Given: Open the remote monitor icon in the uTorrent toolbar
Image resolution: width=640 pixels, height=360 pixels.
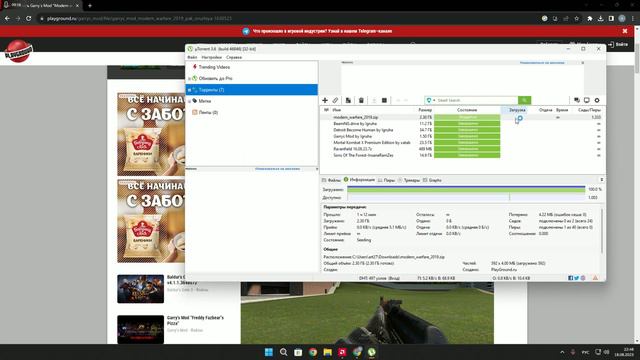Looking at the screenshot, I should pyautogui.click(x=587, y=100).
